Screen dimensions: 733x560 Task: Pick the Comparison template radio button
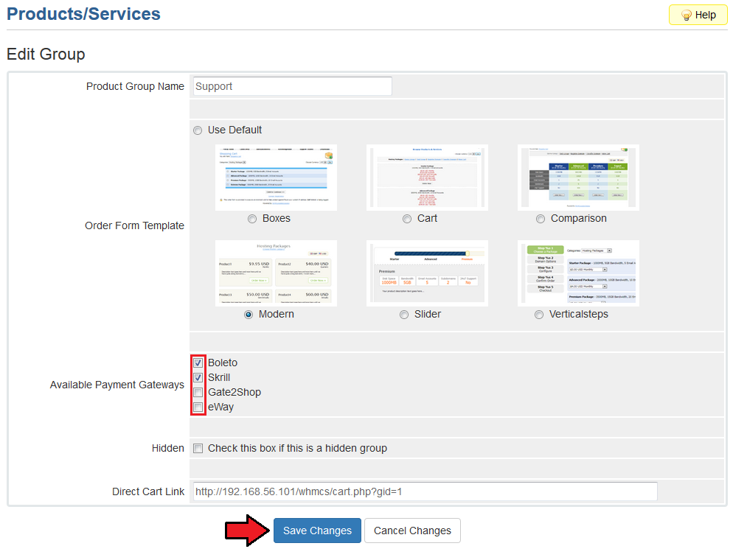pos(541,219)
